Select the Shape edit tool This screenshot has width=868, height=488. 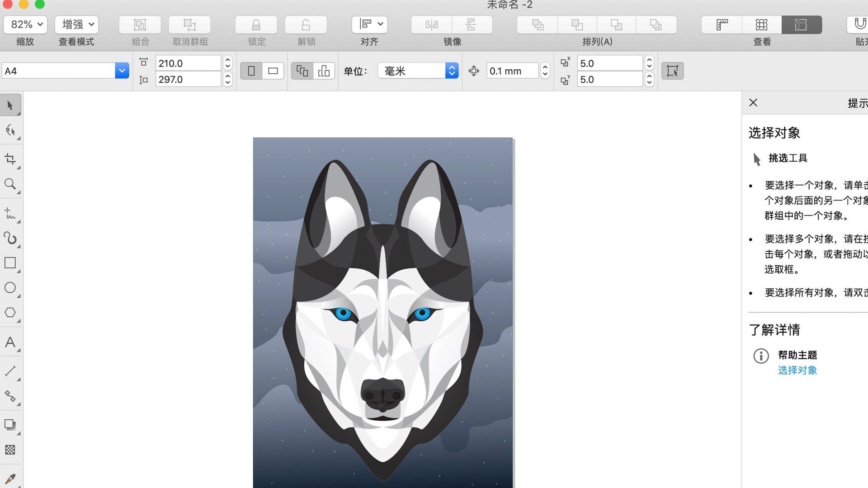coord(10,131)
